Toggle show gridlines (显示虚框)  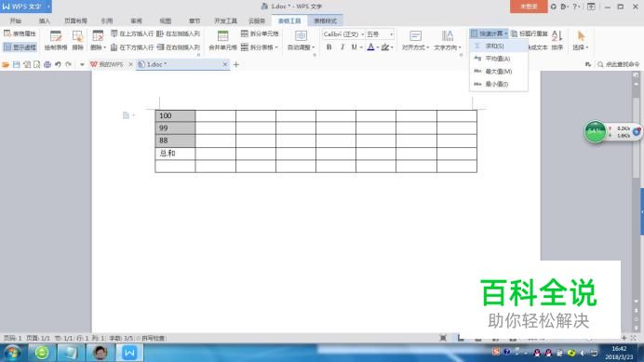pos(20,47)
